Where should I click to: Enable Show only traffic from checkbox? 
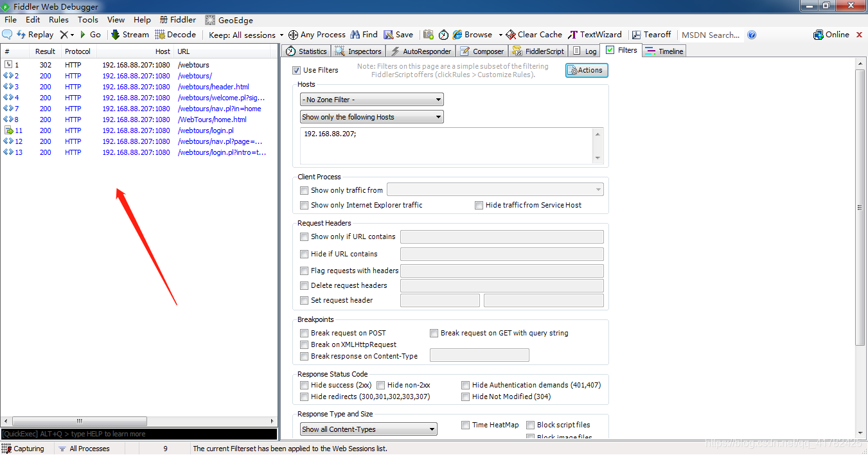point(305,190)
